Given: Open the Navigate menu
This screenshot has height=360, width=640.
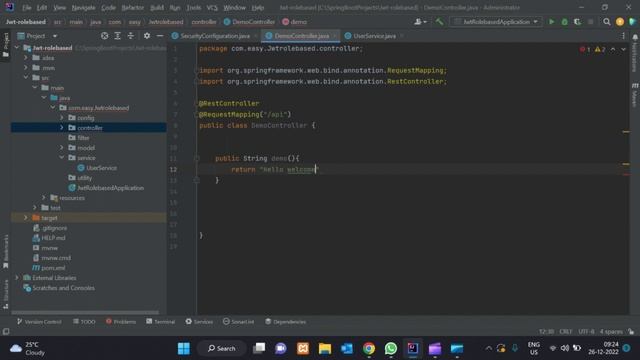Looking at the screenshot, I should coord(83,7).
